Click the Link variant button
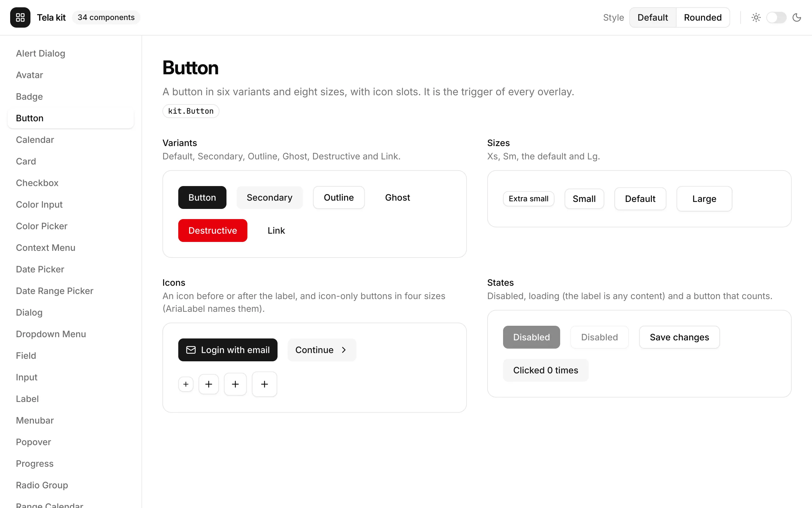This screenshot has height=508, width=812. pos(276,231)
